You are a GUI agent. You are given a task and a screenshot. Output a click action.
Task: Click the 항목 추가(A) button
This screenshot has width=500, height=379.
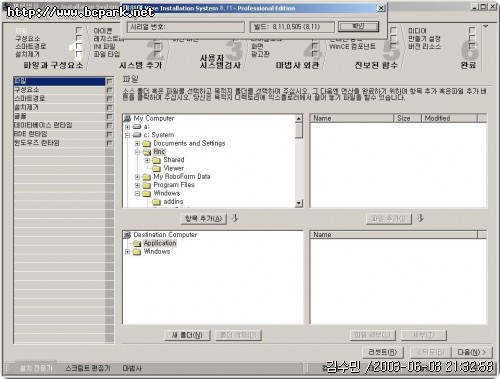[203, 219]
